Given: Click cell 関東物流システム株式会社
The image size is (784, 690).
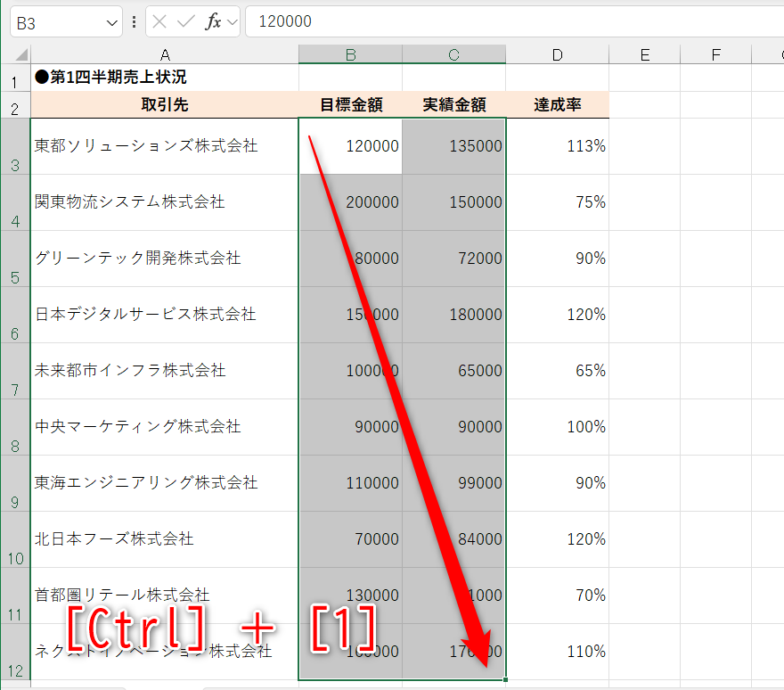Looking at the screenshot, I should click(x=165, y=202).
